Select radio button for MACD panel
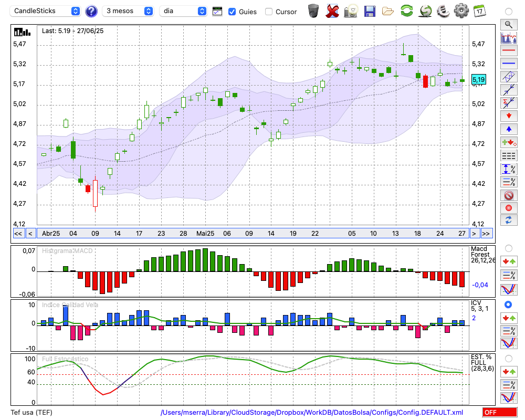The width and height of the screenshot is (525, 420). (509, 248)
